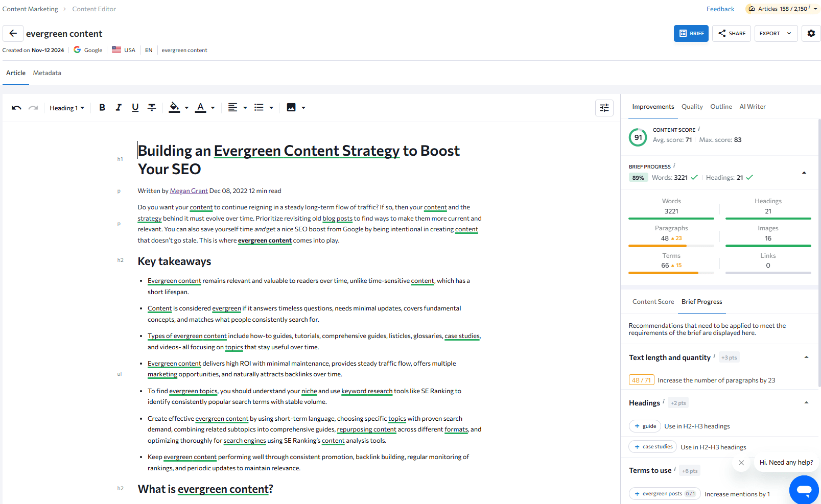Open the highlight color dropdown arrow
The image size is (821, 504).
tap(186, 108)
